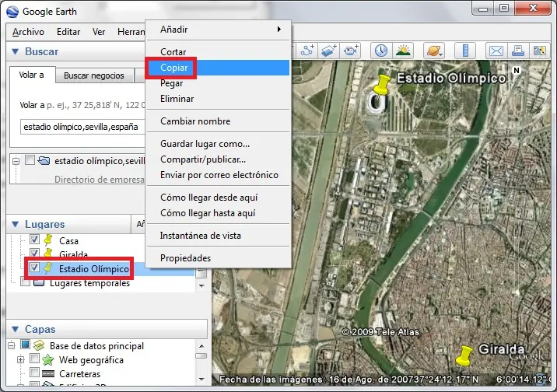This screenshot has width=557, height=392.
Task: Collapse the estadio olímpico search result node
Action: coord(16,161)
